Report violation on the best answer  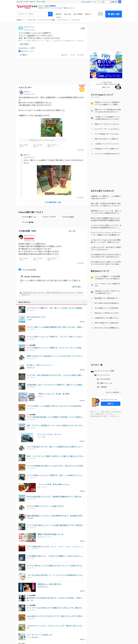[x=80, y=150]
